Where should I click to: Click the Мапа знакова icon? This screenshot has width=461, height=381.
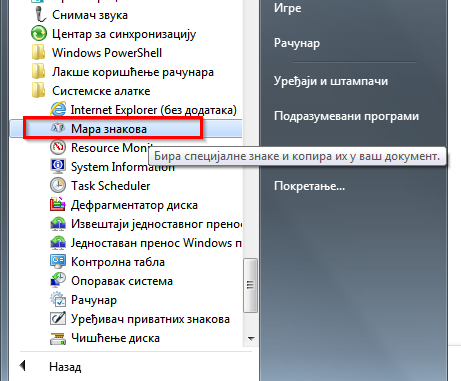(x=57, y=128)
